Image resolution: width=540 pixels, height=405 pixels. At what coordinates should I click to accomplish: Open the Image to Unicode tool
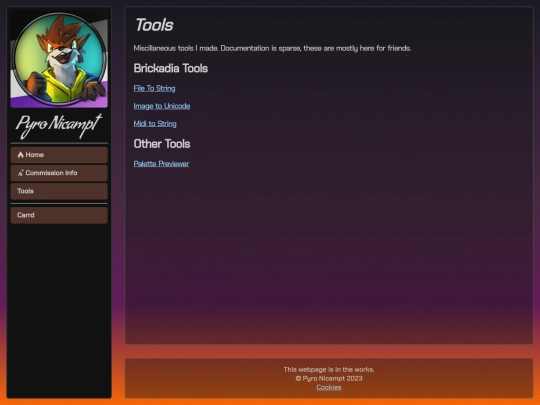162,106
